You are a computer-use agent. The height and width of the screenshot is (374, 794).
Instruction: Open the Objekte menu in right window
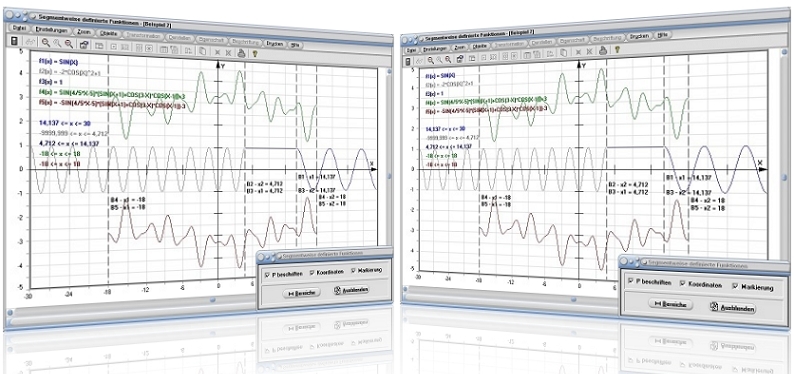click(480, 46)
